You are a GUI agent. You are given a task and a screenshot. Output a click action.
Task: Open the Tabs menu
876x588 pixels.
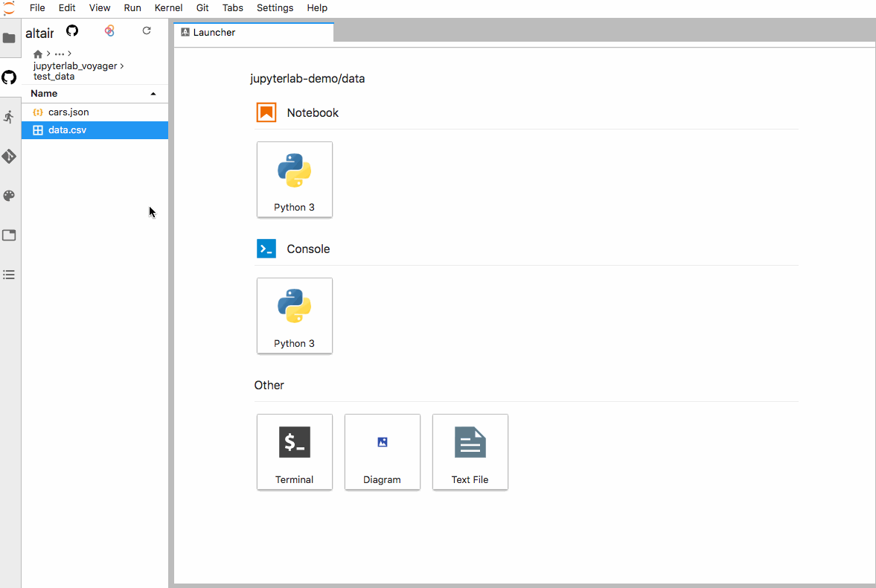click(x=232, y=8)
